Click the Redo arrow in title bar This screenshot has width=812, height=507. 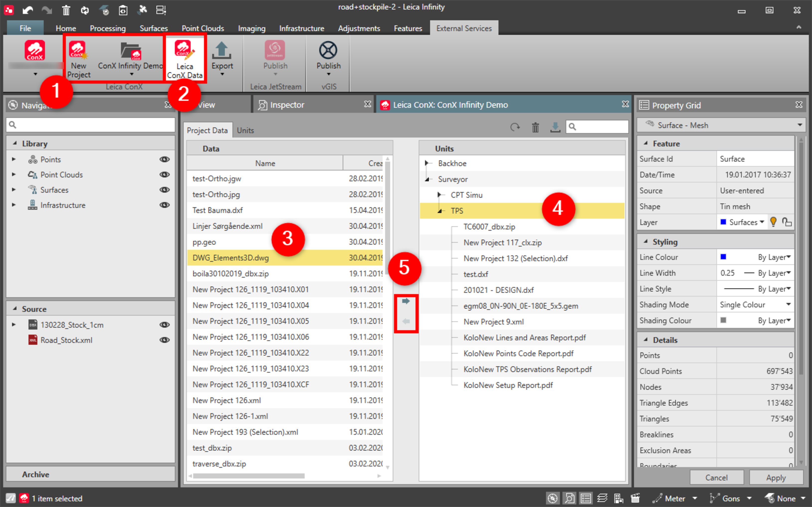(x=47, y=10)
